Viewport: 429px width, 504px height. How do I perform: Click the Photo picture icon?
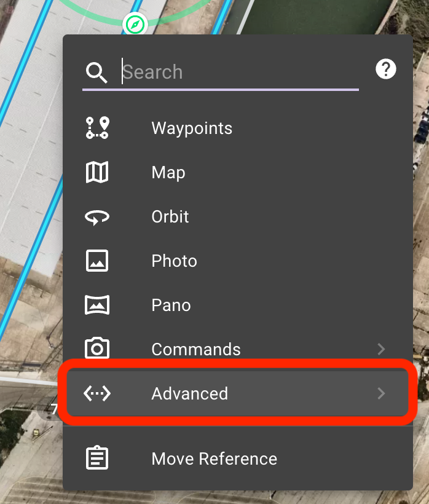tap(97, 261)
